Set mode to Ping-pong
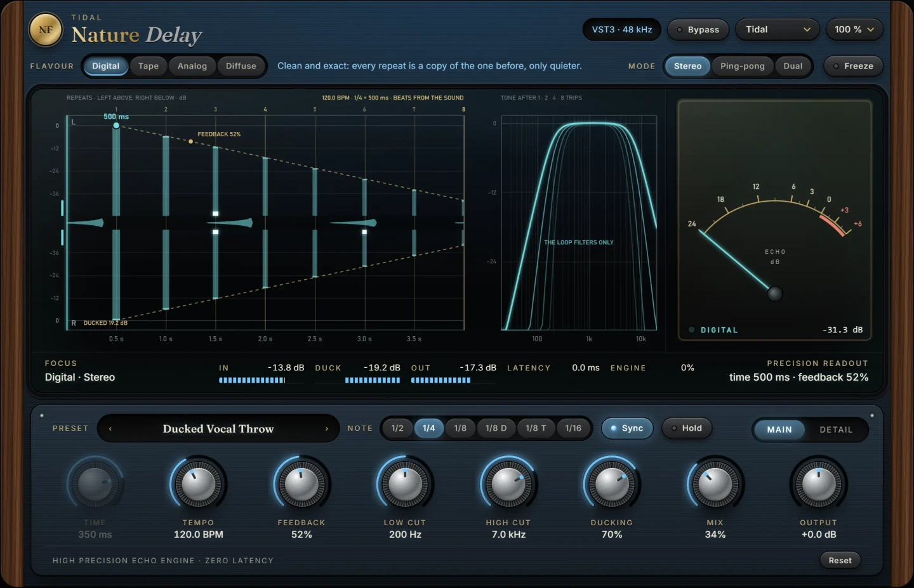Image resolution: width=914 pixels, height=588 pixels. point(743,66)
